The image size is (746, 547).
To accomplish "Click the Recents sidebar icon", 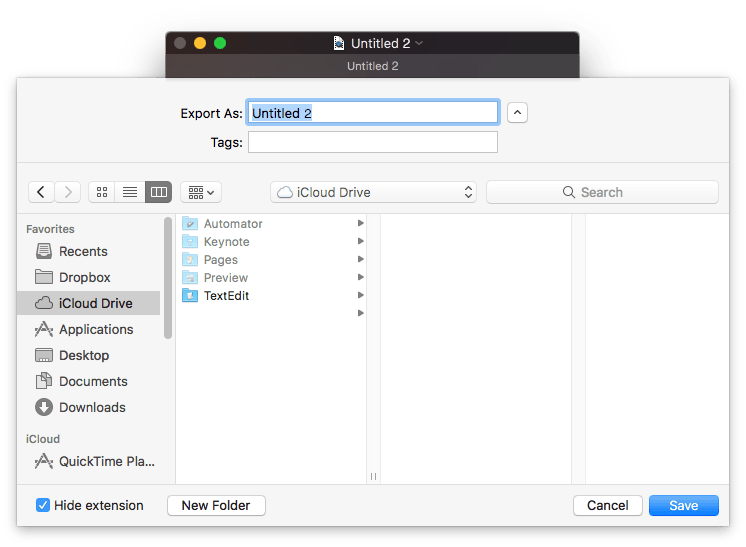I will pyautogui.click(x=44, y=251).
